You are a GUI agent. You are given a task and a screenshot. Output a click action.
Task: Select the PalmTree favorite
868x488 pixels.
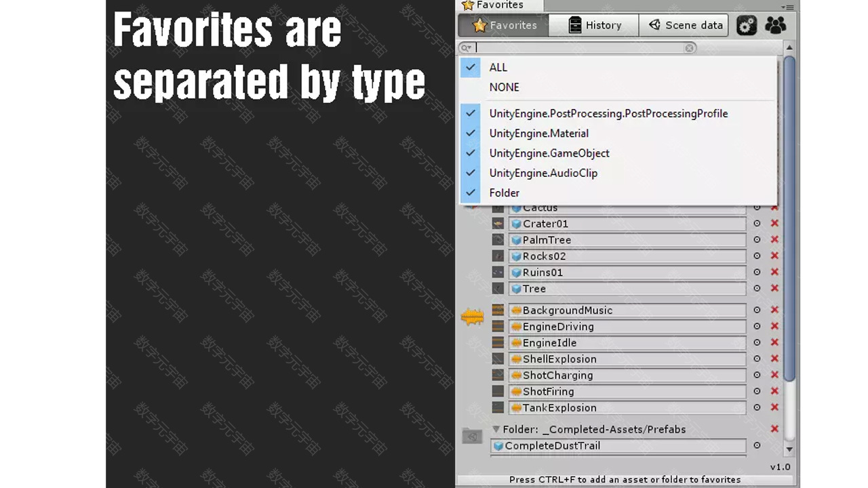click(627, 240)
